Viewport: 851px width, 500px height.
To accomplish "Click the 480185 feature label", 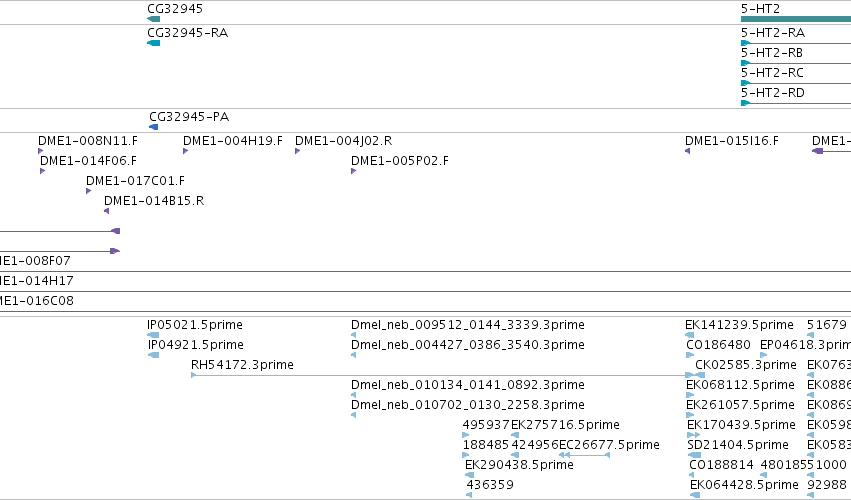I will [x=784, y=465].
